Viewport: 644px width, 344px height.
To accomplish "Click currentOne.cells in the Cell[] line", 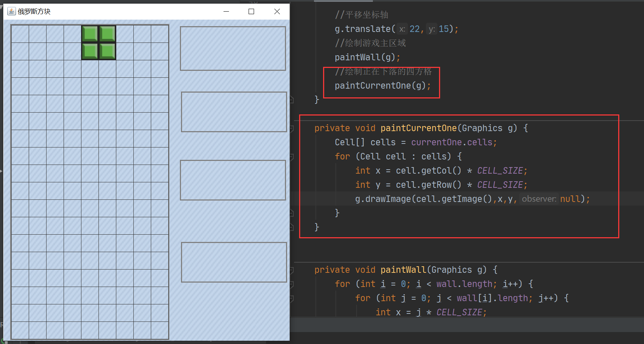I will pyautogui.click(x=452, y=142).
